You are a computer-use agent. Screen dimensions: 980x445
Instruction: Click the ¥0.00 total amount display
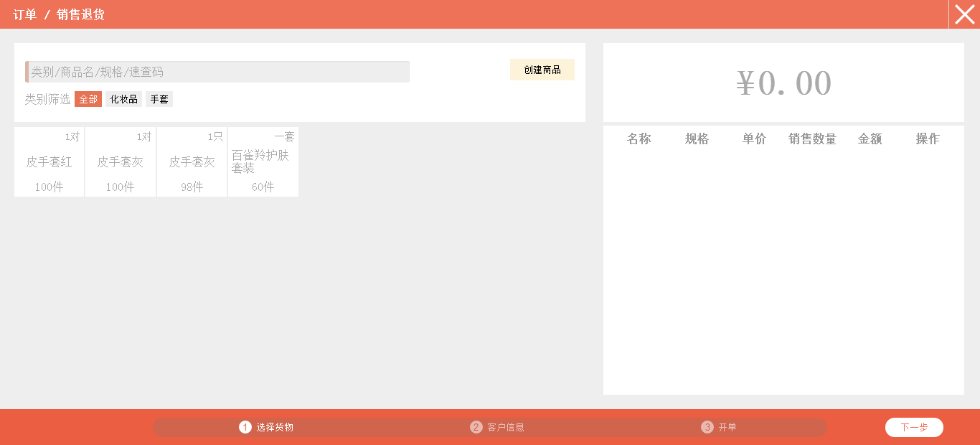783,83
